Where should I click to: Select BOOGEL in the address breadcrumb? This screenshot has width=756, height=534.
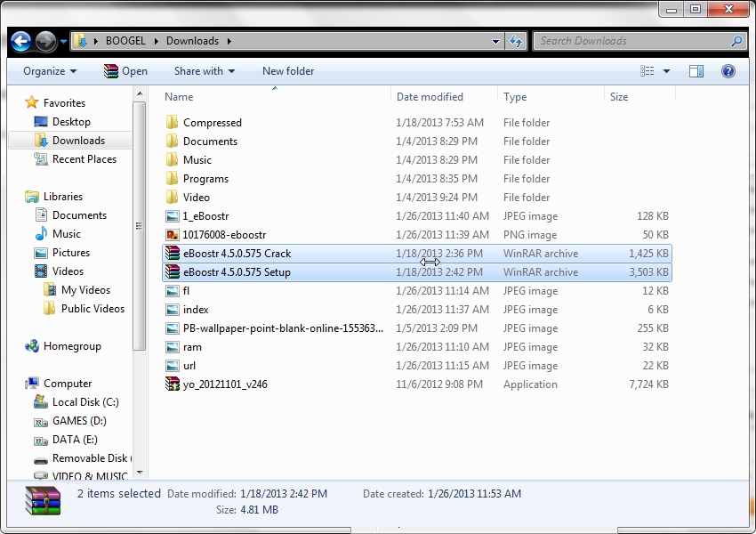click(x=125, y=41)
